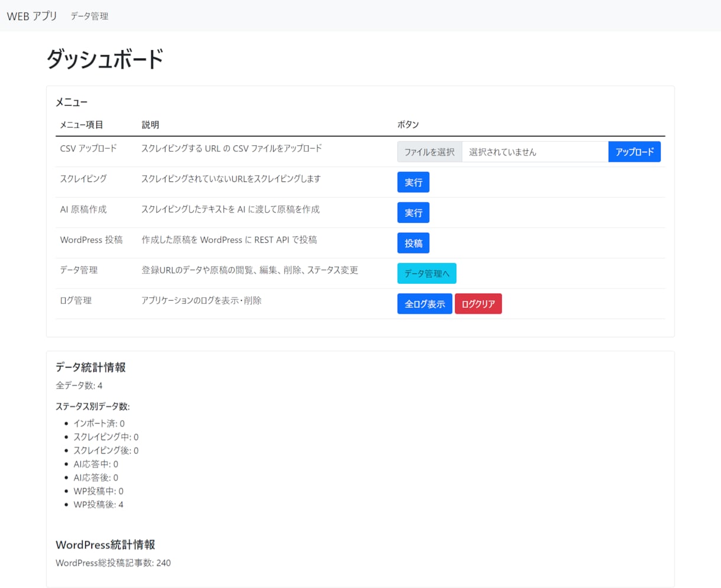Select the ログ管理 cell
Screen dimensions: 721x588
[76, 300]
